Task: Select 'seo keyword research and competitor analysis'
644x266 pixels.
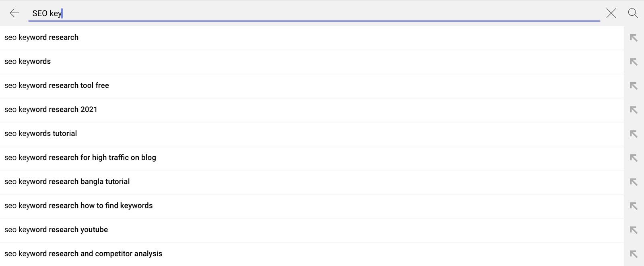Action: pos(312,254)
